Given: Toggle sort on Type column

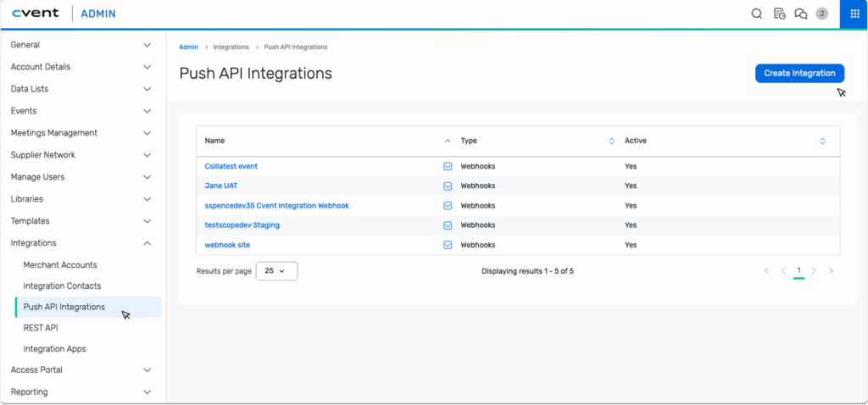Looking at the screenshot, I should point(612,141).
